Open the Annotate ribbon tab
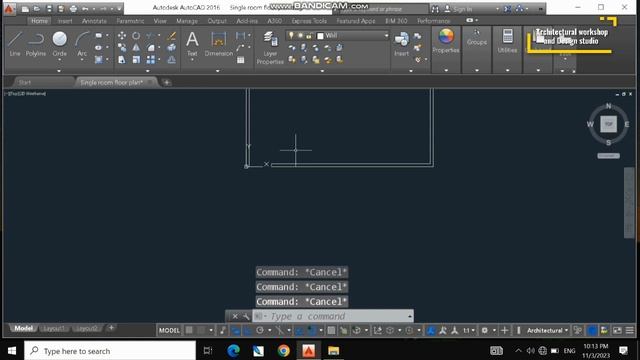Screen dimensions: 640x360 (x=94, y=21)
